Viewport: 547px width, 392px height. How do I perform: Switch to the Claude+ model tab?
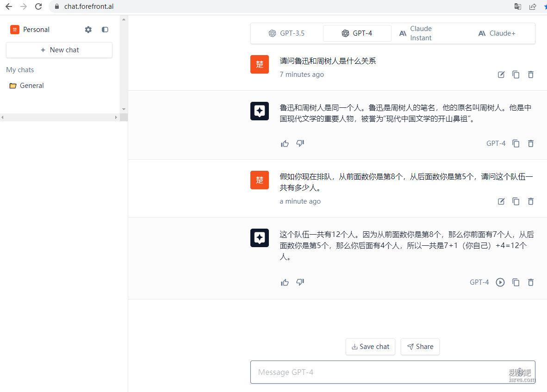497,33
